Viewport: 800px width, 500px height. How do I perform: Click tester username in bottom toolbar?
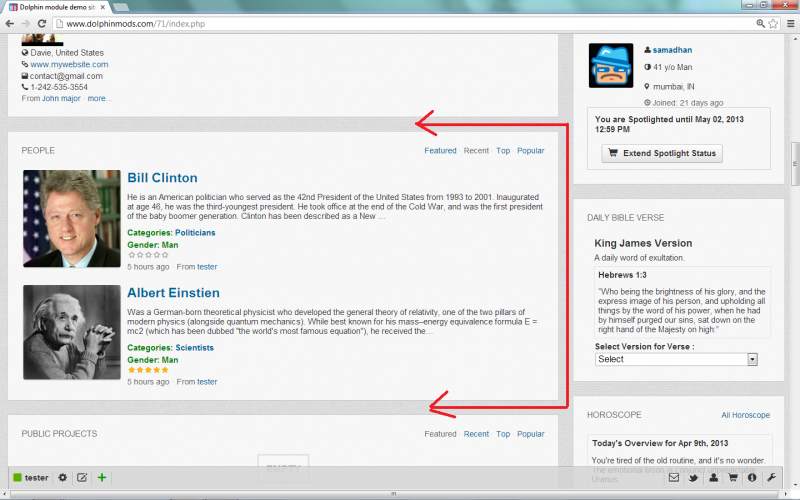37,478
